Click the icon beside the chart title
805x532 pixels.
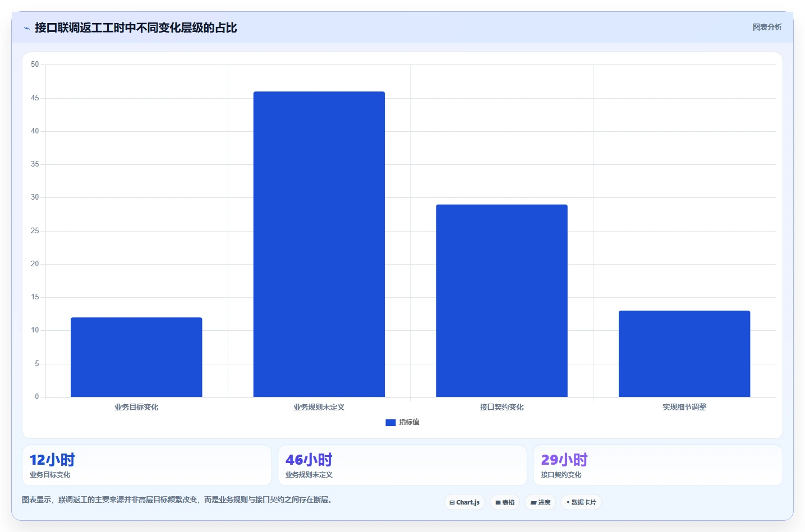(26, 28)
